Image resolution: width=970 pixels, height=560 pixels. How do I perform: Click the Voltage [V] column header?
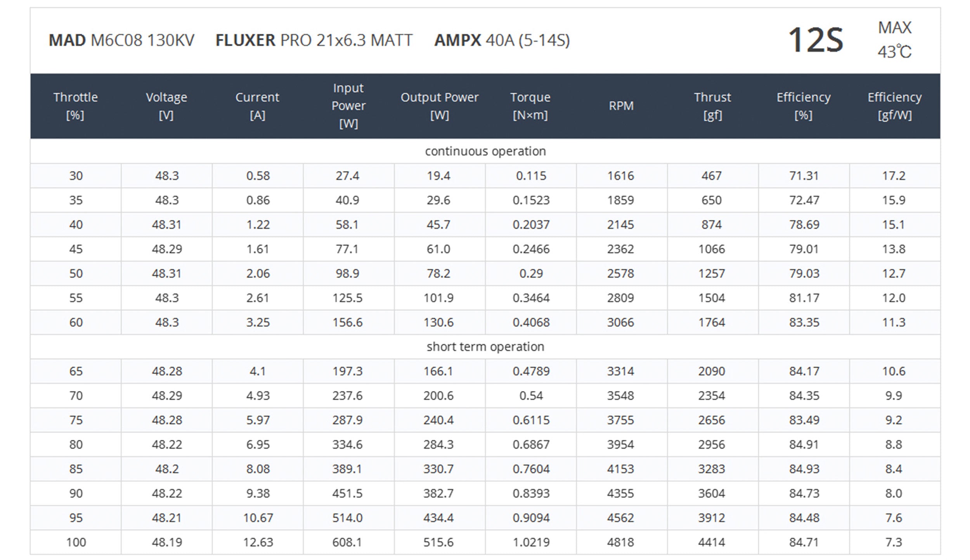(166, 106)
